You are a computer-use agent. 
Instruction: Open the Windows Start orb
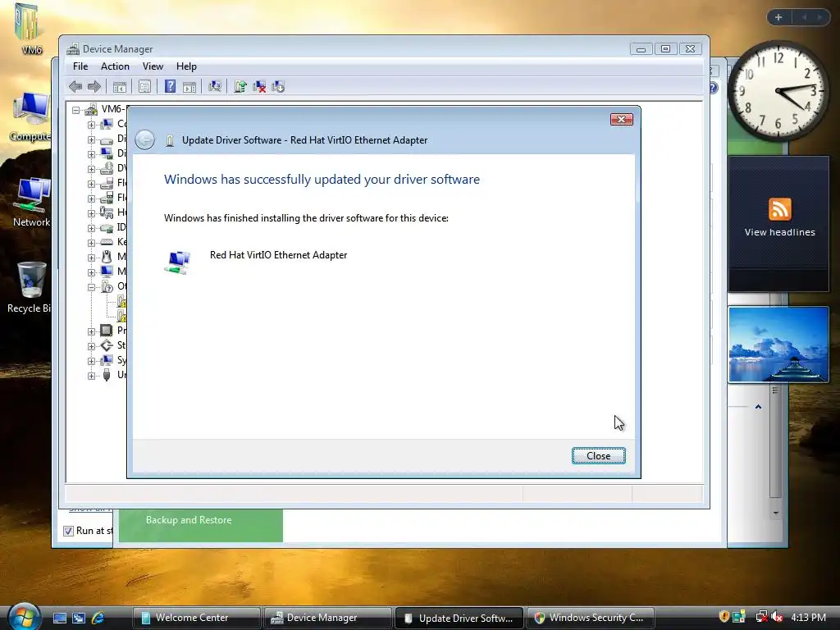pyautogui.click(x=24, y=616)
